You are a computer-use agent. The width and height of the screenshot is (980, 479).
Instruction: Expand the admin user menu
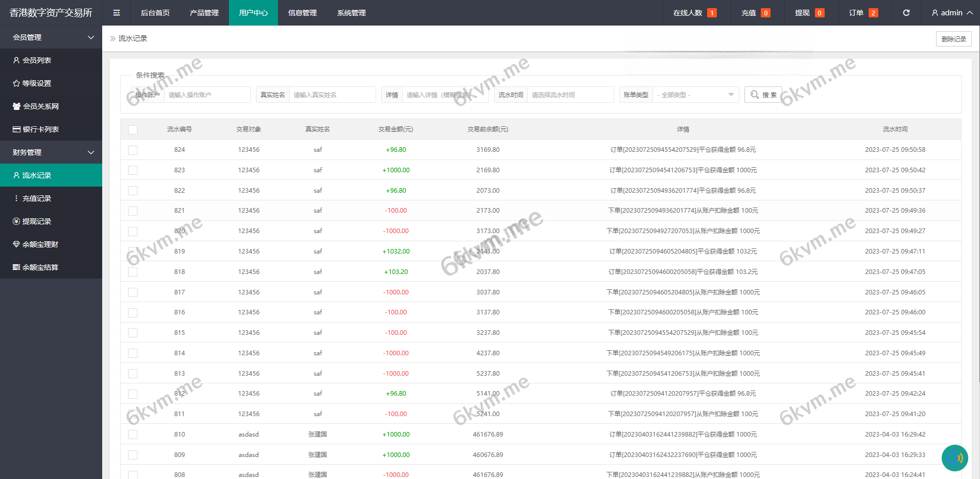click(952, 13)
